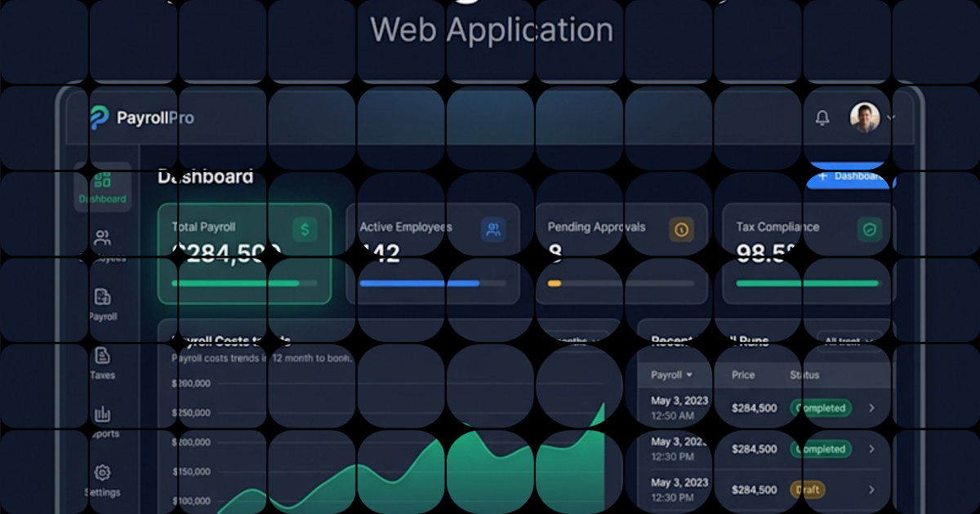Click the clock icon on Pending Approvals
The image size is (980, 514).
click(x=681, y=230)
